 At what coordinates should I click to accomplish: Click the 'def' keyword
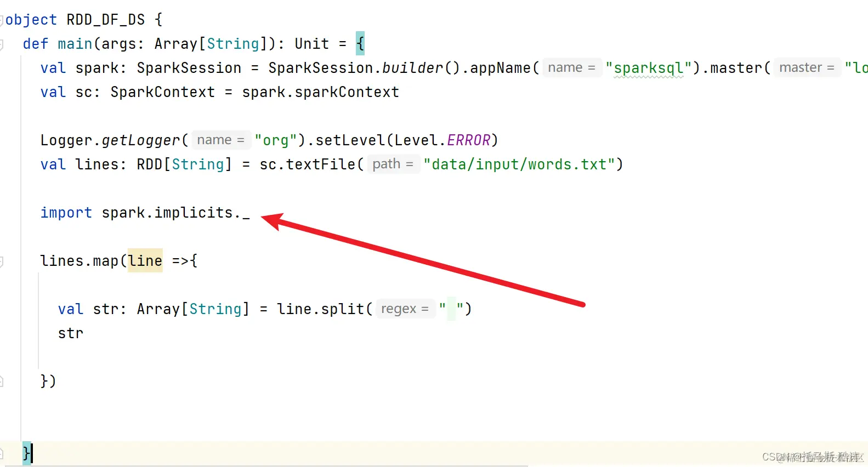pos(36,44)
